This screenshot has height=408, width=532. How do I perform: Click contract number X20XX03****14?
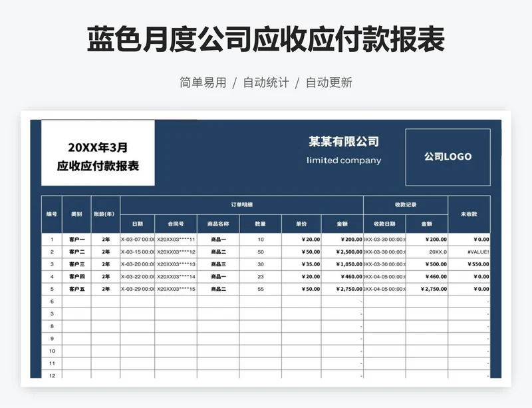pos(176,277)
